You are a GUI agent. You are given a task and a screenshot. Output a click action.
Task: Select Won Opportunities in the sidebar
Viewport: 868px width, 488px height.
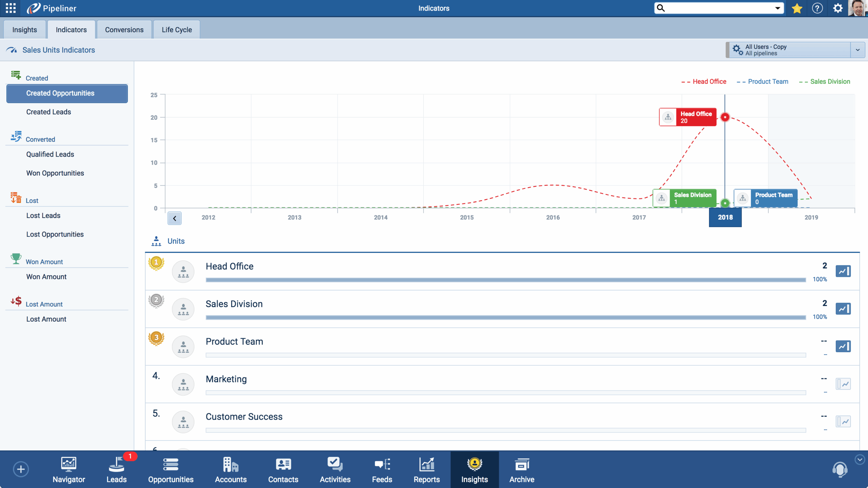coord(55,173)
